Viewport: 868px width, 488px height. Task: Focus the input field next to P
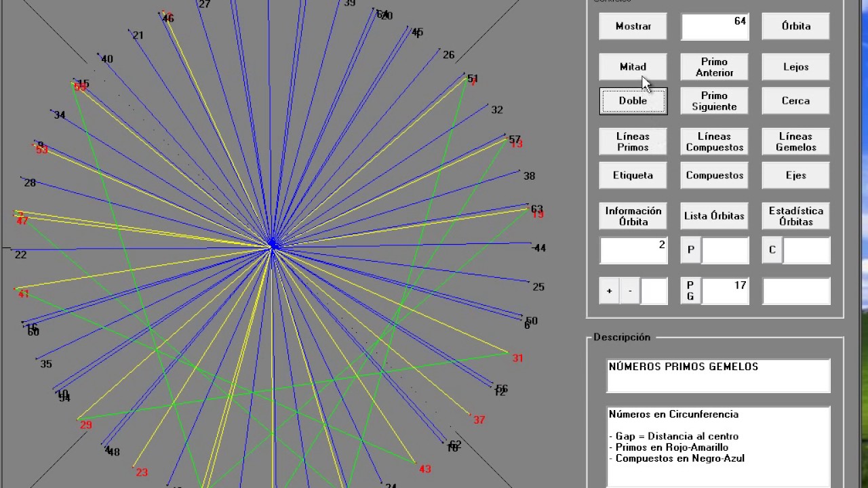click(x=725, y=250)
